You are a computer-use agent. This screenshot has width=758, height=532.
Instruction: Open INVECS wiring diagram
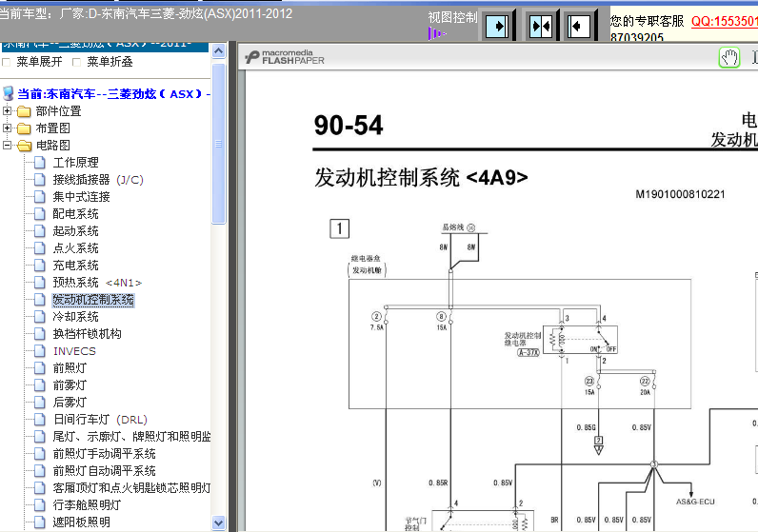[x=74, y=351]
